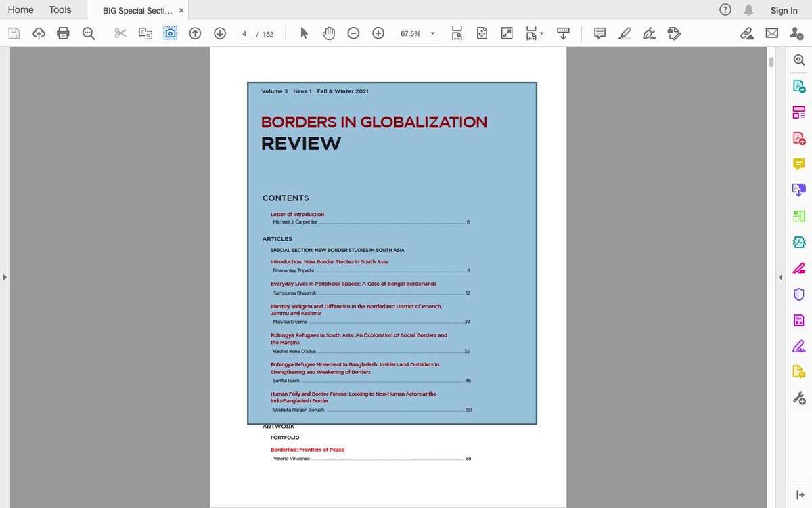Close the BIG Special Section tab
Image resolution: width=812 pixels, height=508 pixels.
(x=181, y=11)
